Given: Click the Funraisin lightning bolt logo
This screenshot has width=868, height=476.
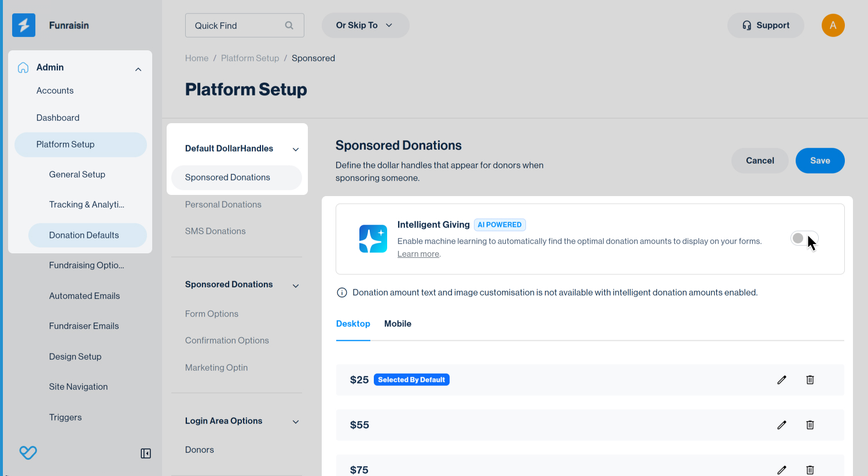Looking at the screenshot, I should point(24,25).
